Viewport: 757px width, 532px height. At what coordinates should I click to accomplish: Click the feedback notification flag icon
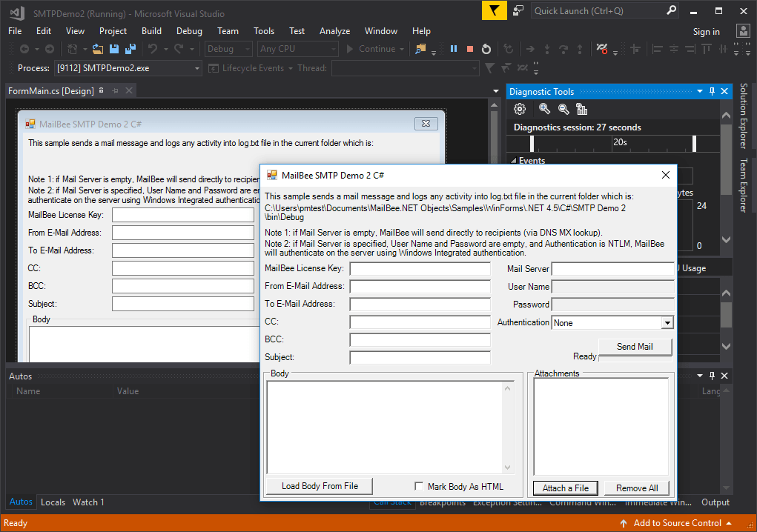[x=495, y=10]
